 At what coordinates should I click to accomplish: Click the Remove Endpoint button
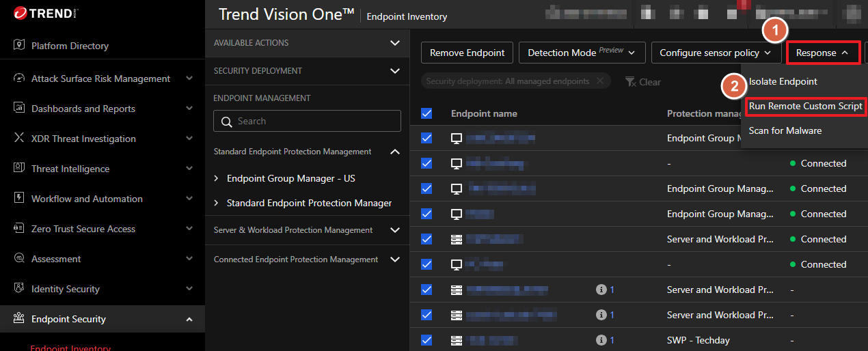coord(467,53)
